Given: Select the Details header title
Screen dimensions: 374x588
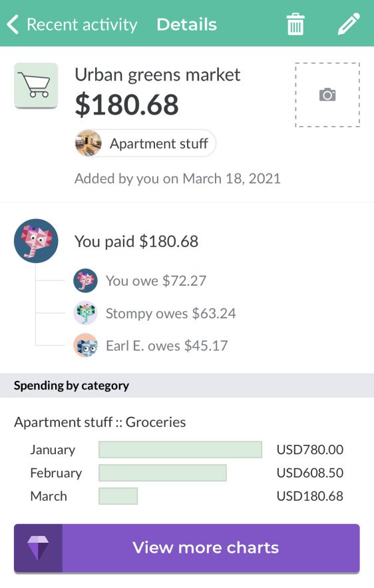Looking at the screenshot, I should click(186, 25).
